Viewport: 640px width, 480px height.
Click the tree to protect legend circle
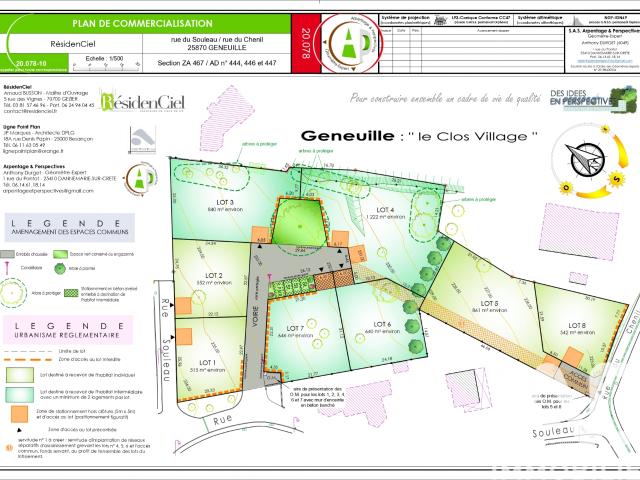[x=12, y=293]
